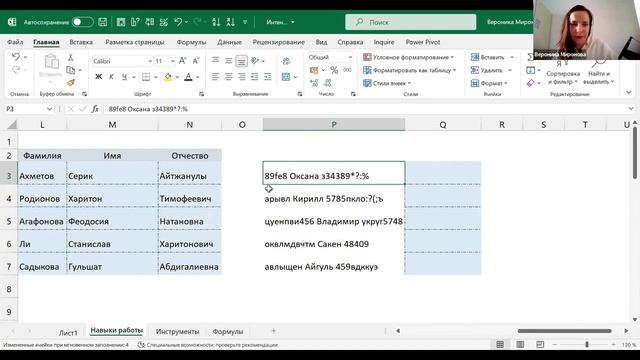
Task: Open the font size 11 dropdown
Action: 173,61
